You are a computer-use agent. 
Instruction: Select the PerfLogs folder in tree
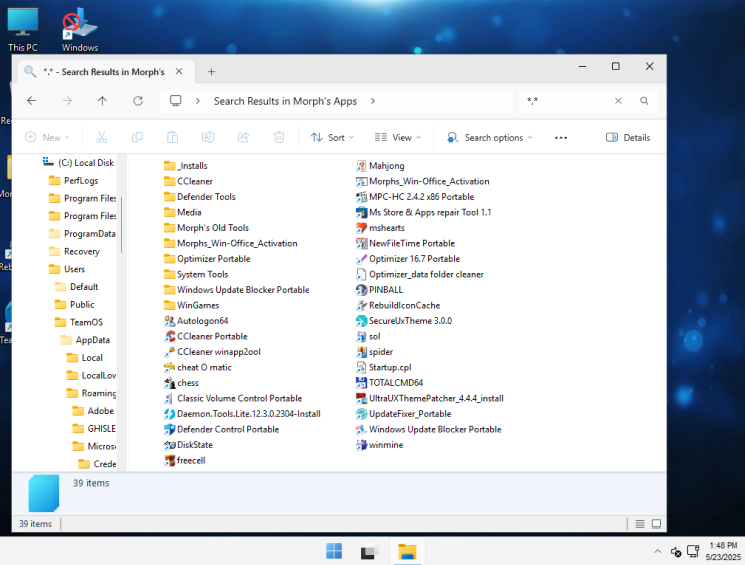74,181
